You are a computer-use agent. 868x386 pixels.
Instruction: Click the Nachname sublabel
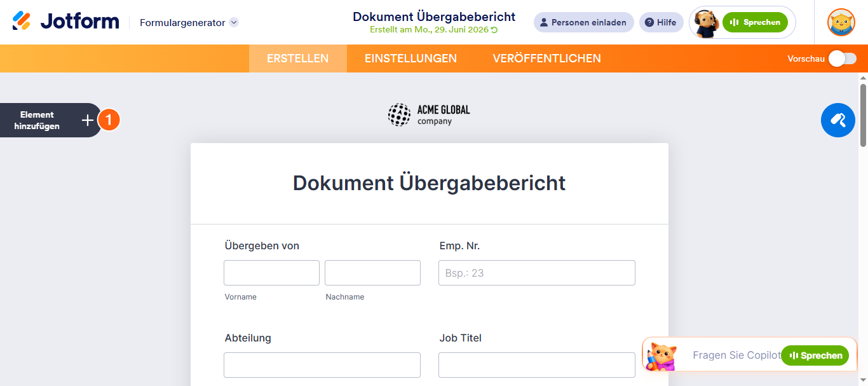tap(345, 297)
